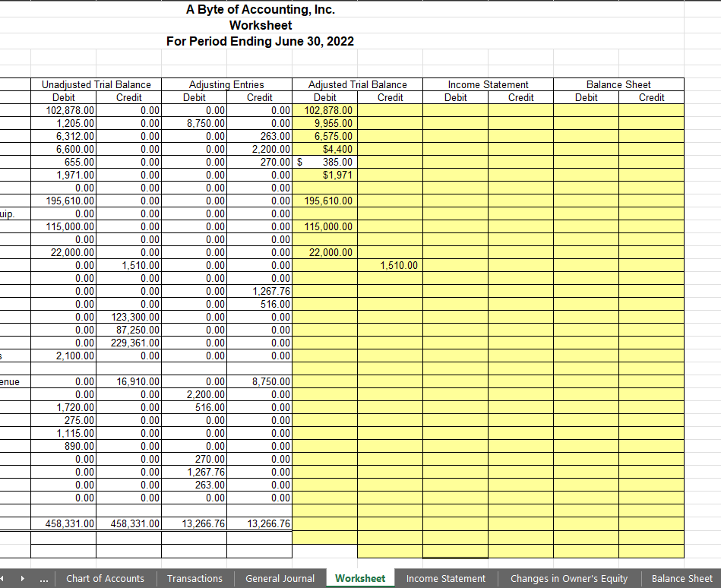Select the General Journal tab

click(280, 578)
